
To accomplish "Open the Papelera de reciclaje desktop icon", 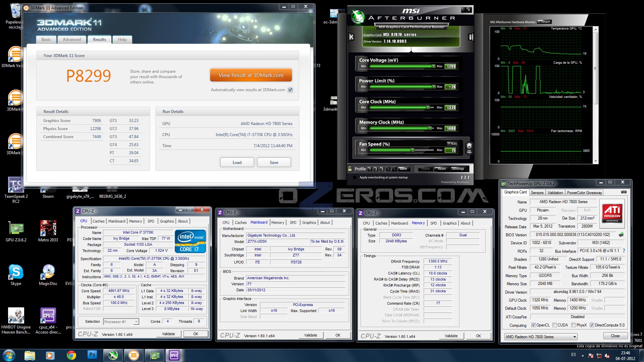I will coord(13,16).
